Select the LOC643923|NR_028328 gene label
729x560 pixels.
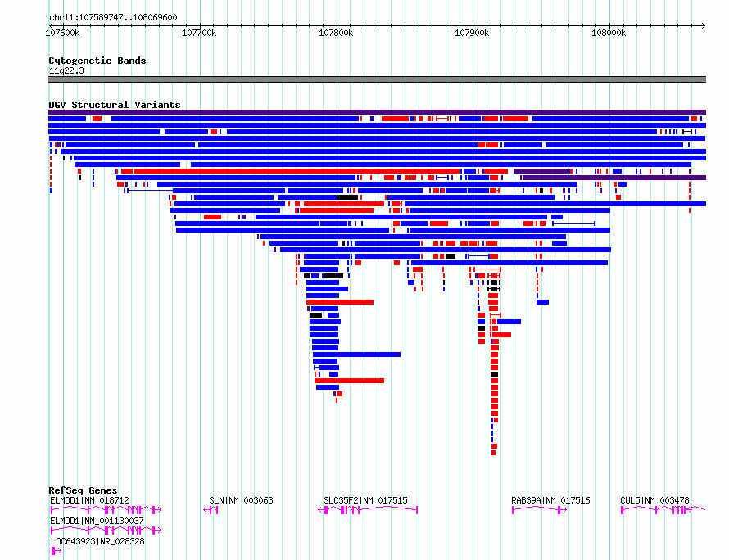point(97,541)
